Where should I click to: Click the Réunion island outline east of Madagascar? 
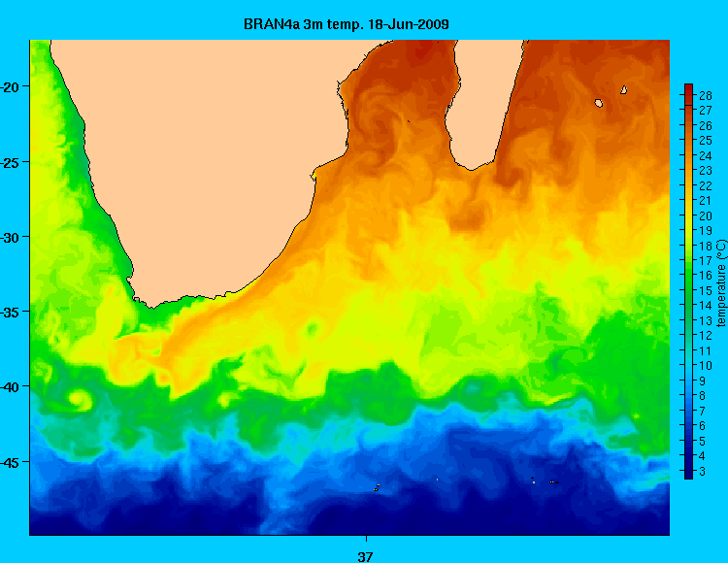599,103
